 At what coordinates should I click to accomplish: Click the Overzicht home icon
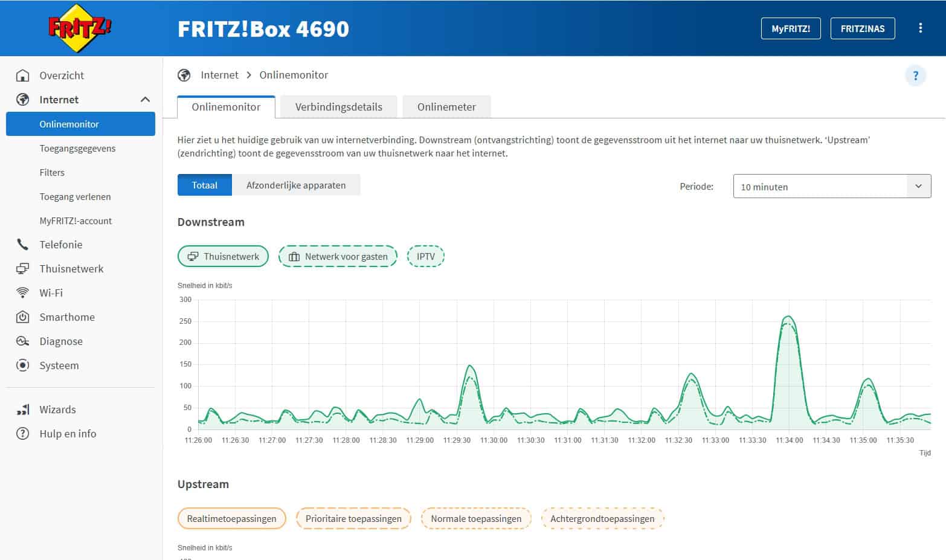tap(22, 76)
